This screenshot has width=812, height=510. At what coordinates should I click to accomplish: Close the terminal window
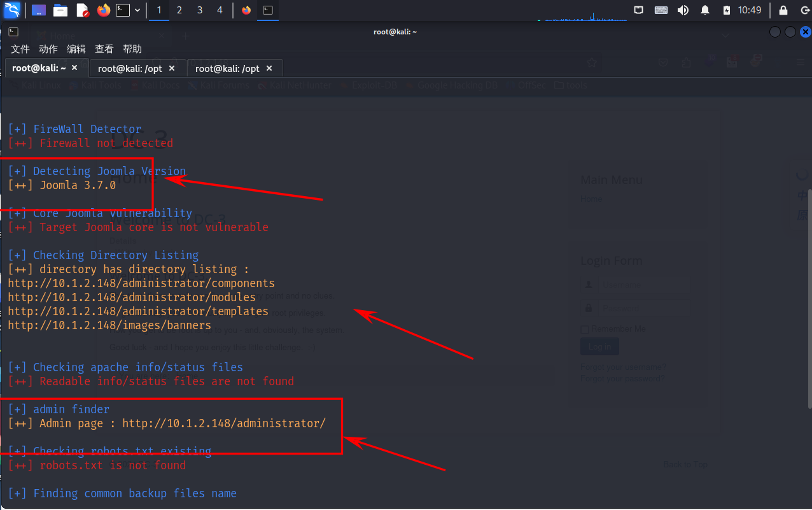coord(805,32)
